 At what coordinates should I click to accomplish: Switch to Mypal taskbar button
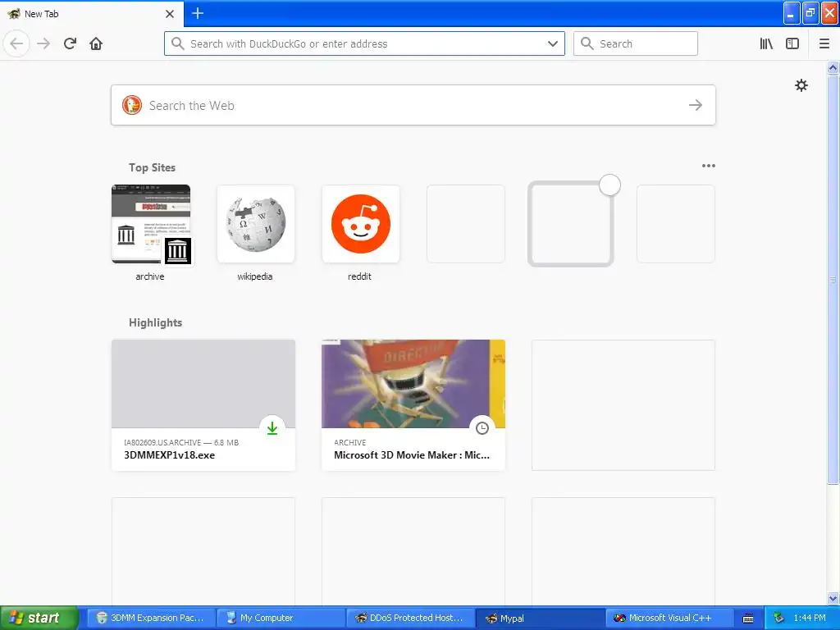pos(540,618)
